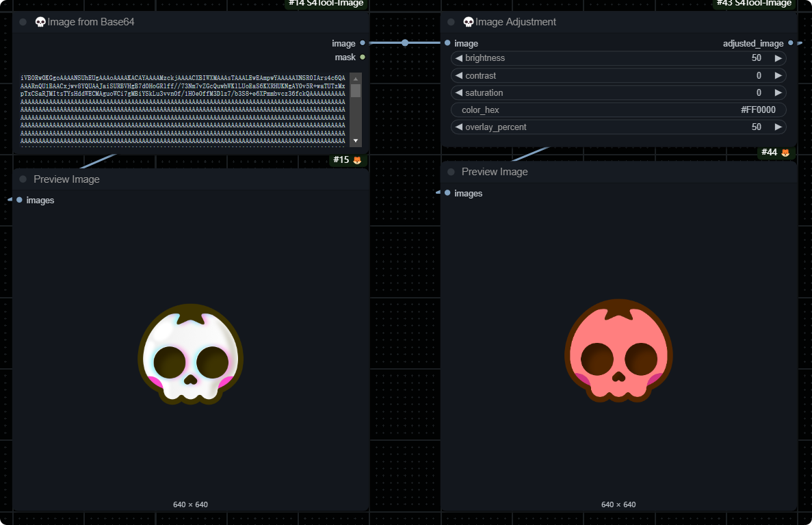Collapse the Image from Base64 node via its dot
The width and height of the screenshot is (812, 525).
tap(23, 22)
